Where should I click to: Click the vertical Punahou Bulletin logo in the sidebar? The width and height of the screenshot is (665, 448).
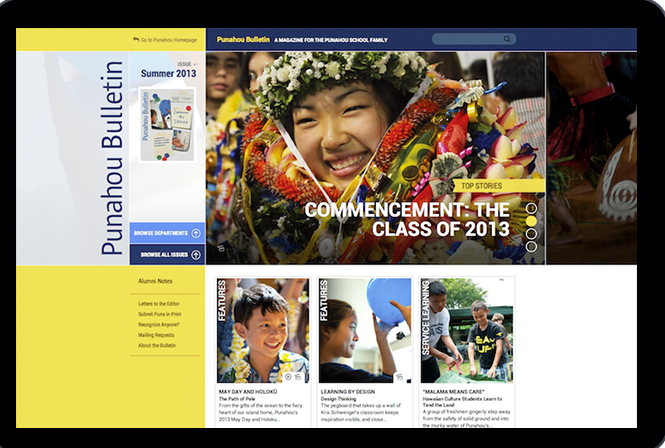112,158
